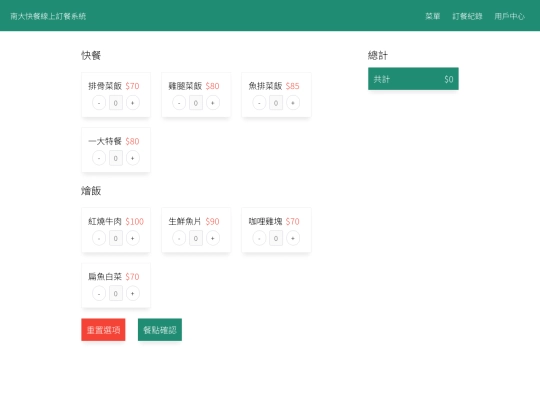The height and width of the screenshot is (405, 540).
Task: Click the red 重置選項 reset button
Action: coord(103,330)
